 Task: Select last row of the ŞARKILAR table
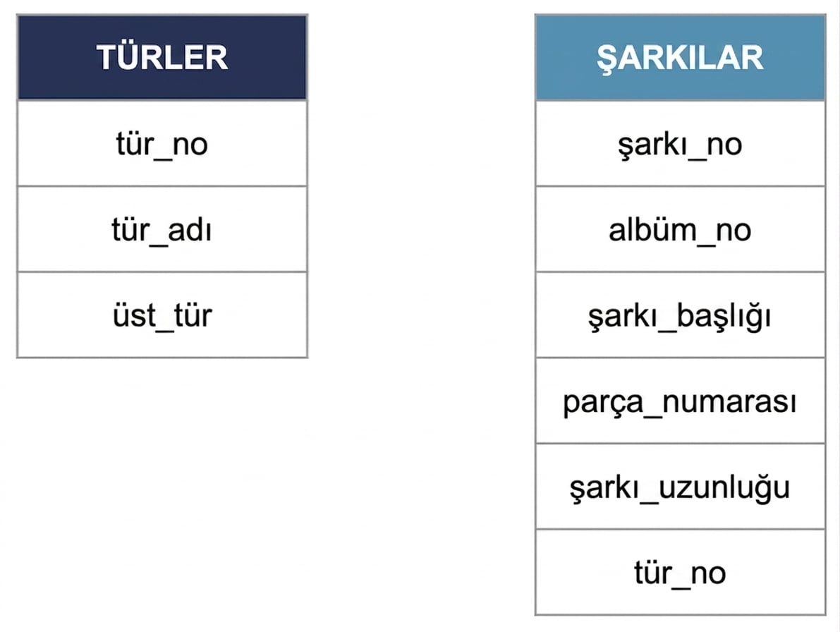pos(681,572)
